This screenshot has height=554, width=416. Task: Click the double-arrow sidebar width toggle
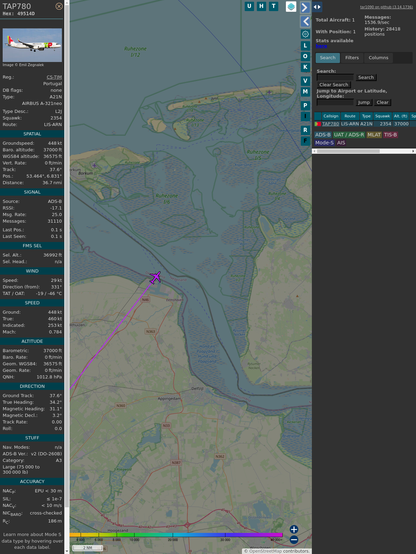[317, 7]
